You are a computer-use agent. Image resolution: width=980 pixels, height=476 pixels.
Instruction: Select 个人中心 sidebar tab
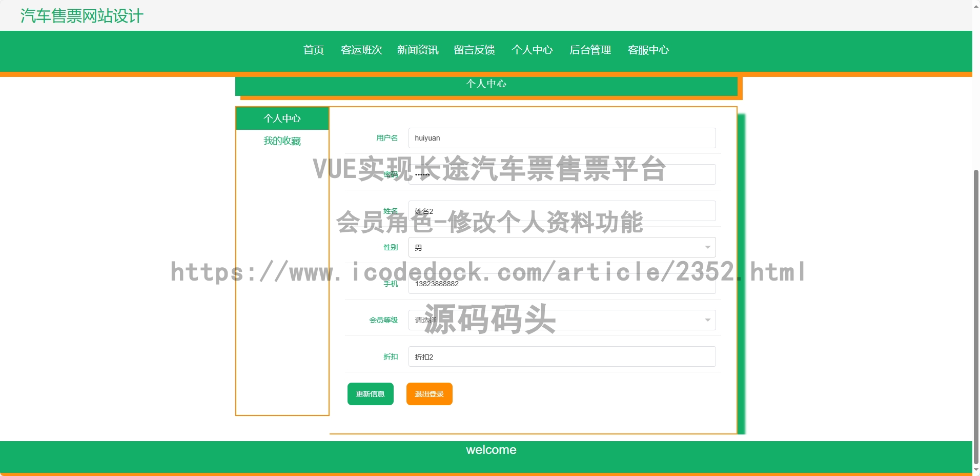282,118
